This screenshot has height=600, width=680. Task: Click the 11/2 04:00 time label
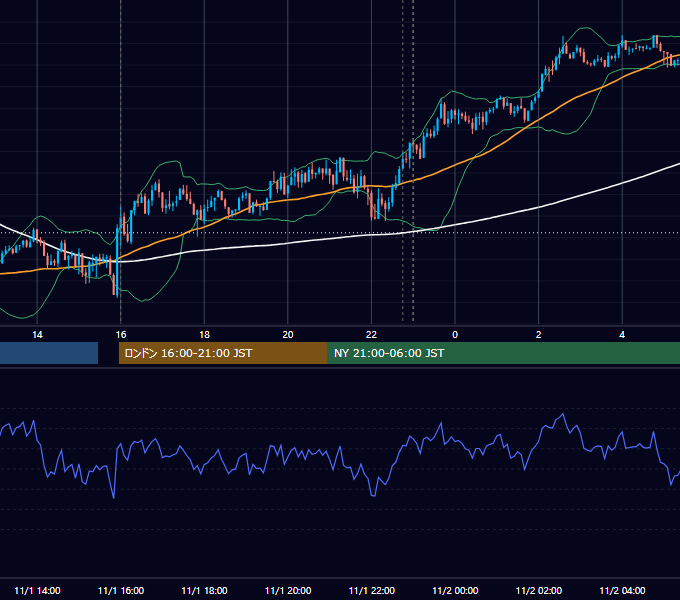622,590
